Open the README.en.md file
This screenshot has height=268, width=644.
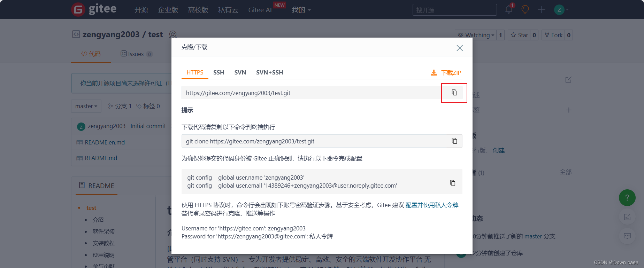(x=105, y=142)
